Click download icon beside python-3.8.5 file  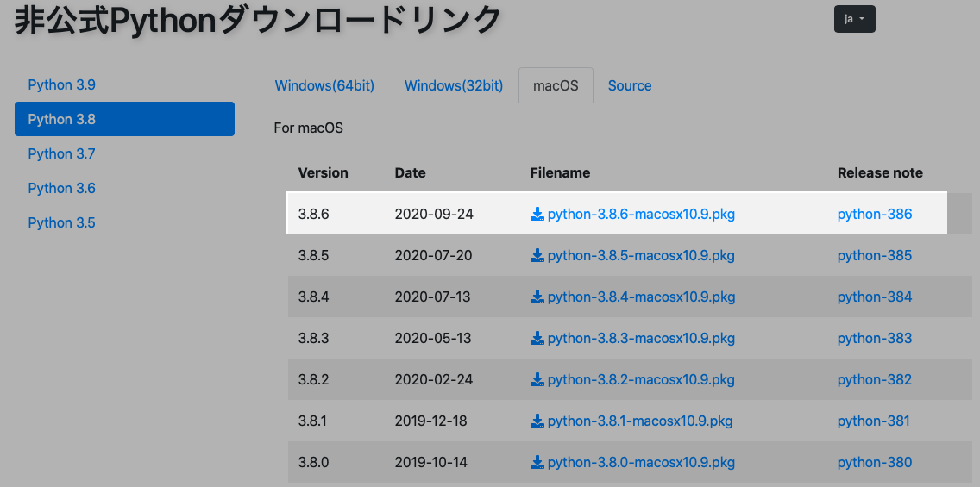pos(537,255)
